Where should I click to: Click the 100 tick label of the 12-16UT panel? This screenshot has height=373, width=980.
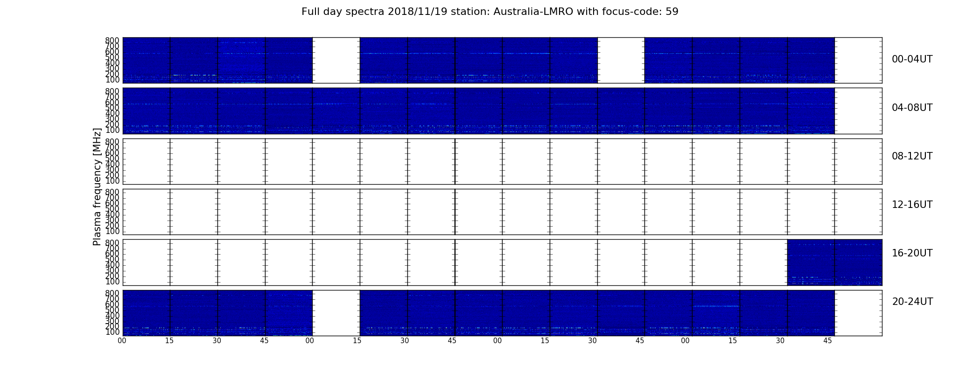pos(112,231)
